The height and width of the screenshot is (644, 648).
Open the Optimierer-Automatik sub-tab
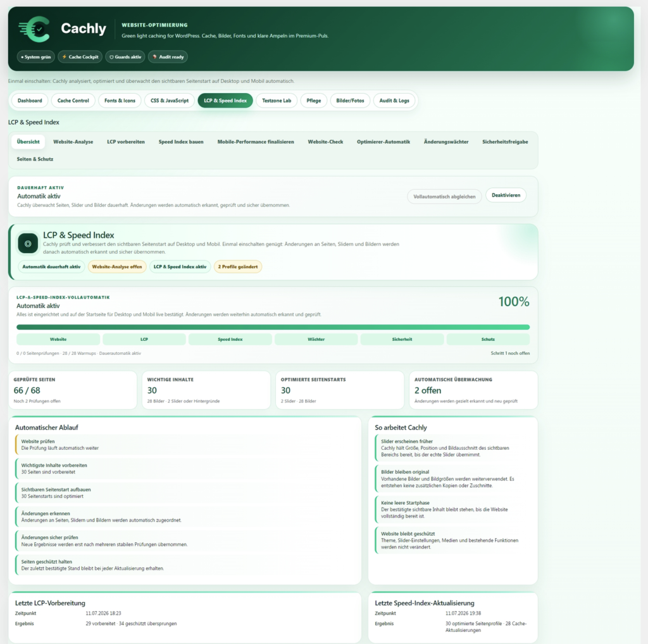click(x=383, y=142)
